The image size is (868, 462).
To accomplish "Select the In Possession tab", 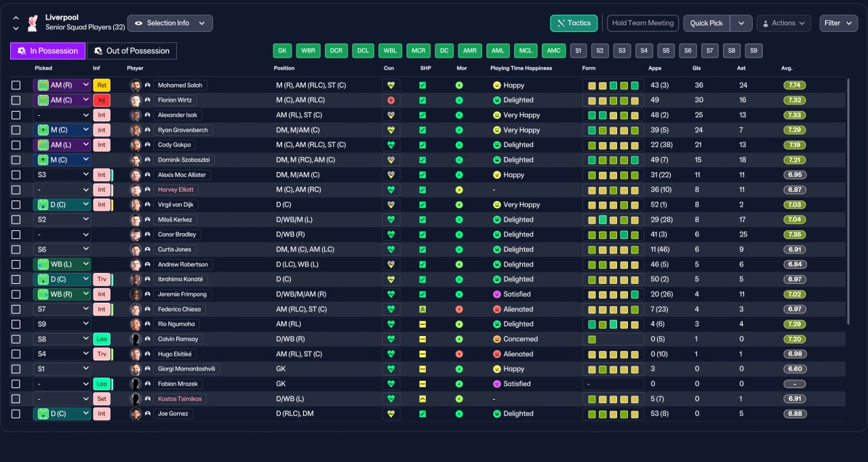I will point(47,51).
